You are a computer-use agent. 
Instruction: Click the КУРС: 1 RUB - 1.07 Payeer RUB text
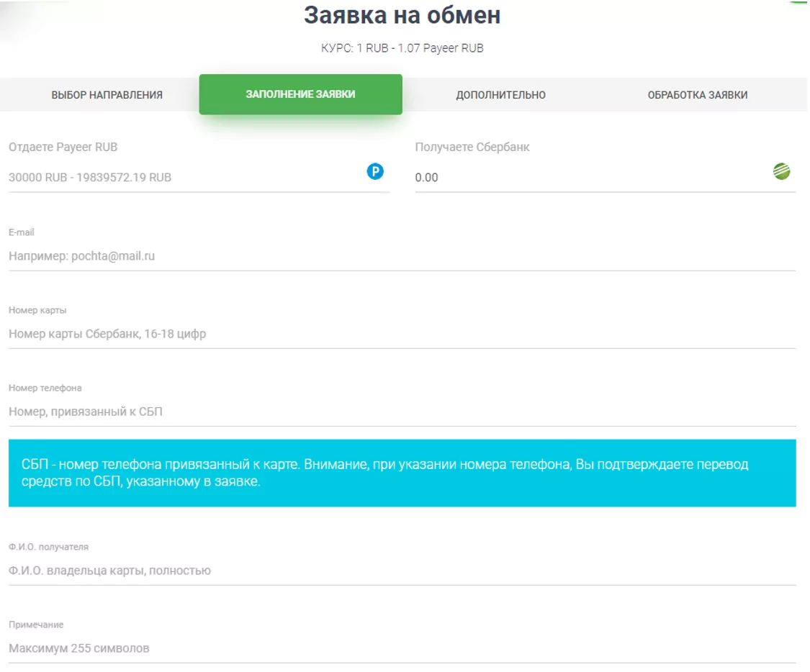pyautogui.click(x=402, y=48)
